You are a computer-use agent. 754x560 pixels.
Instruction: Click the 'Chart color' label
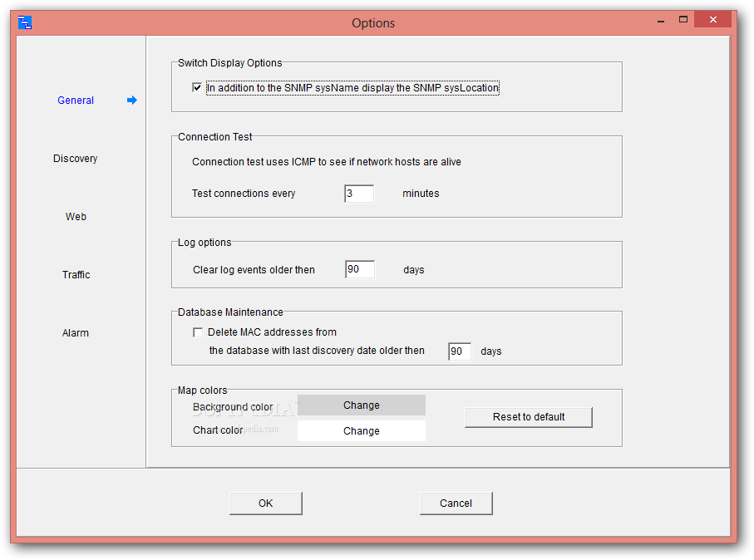(x=218, y=430)
